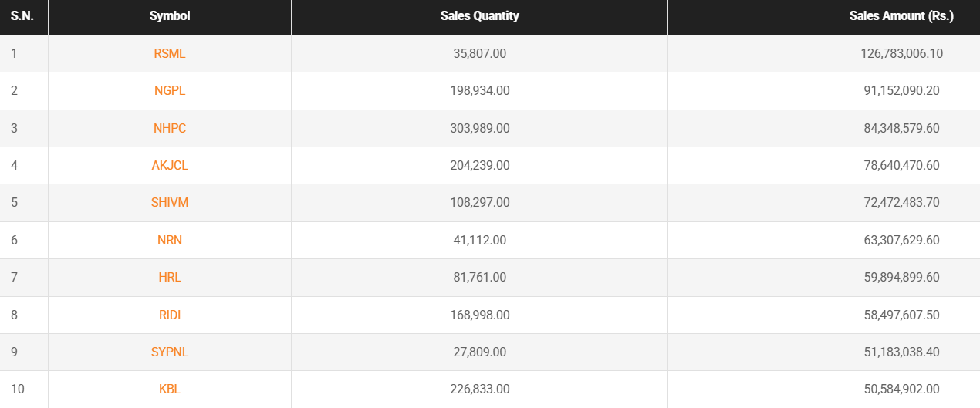Viewport: 980px width, 408px height.
Task: Click NHPC sales quantity 303,989.00
Action: pos(479,128)
